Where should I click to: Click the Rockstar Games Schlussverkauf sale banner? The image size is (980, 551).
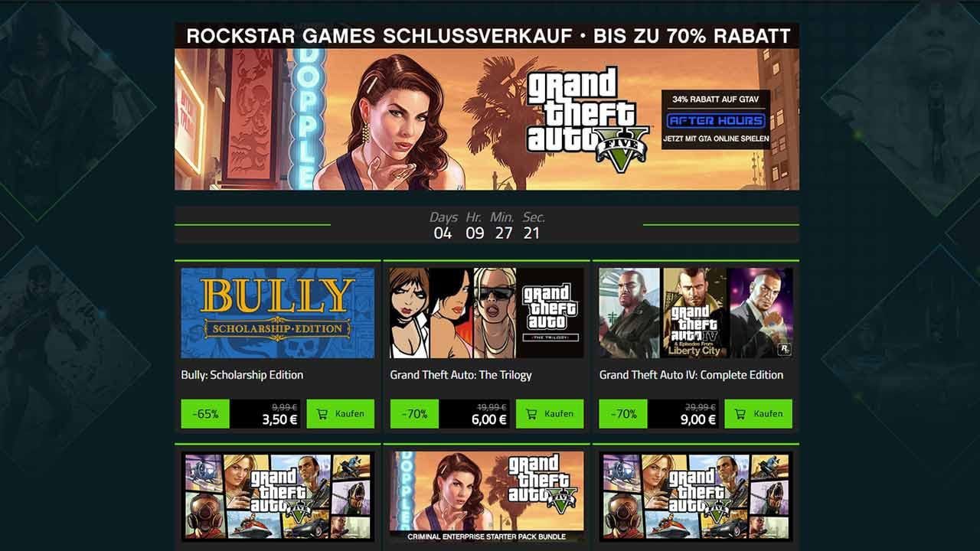[487, 106]
